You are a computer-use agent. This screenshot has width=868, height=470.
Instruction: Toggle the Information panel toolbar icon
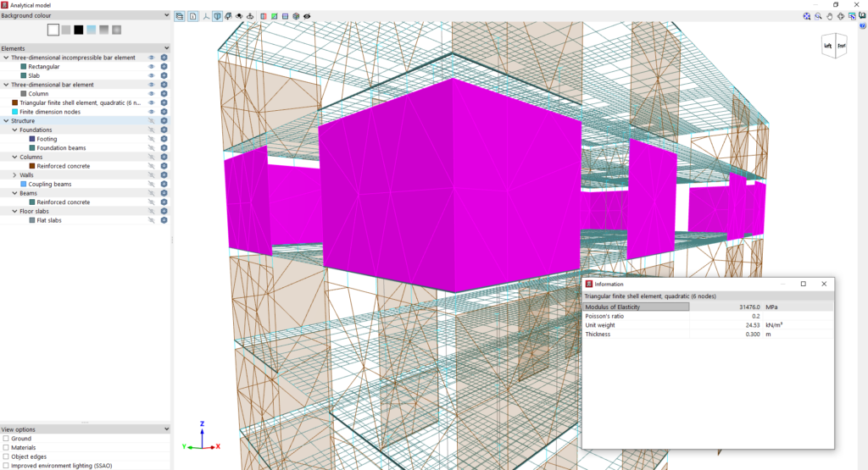[x=192, y=16]
